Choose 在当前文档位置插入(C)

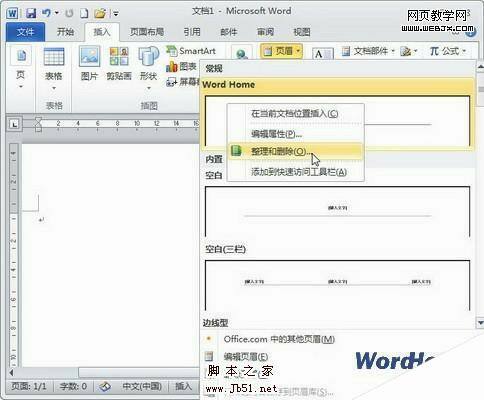[x=295, y=114]
